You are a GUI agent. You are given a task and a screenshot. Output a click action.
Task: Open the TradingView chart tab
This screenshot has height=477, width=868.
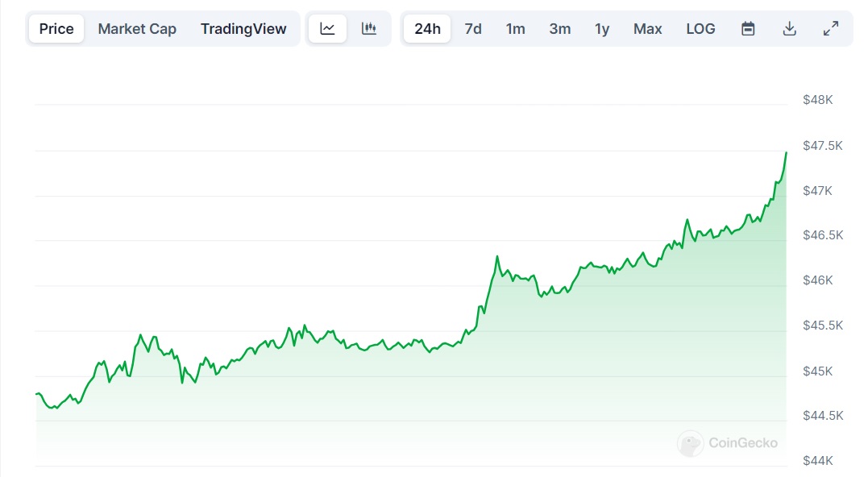click(x=243, y=28)
